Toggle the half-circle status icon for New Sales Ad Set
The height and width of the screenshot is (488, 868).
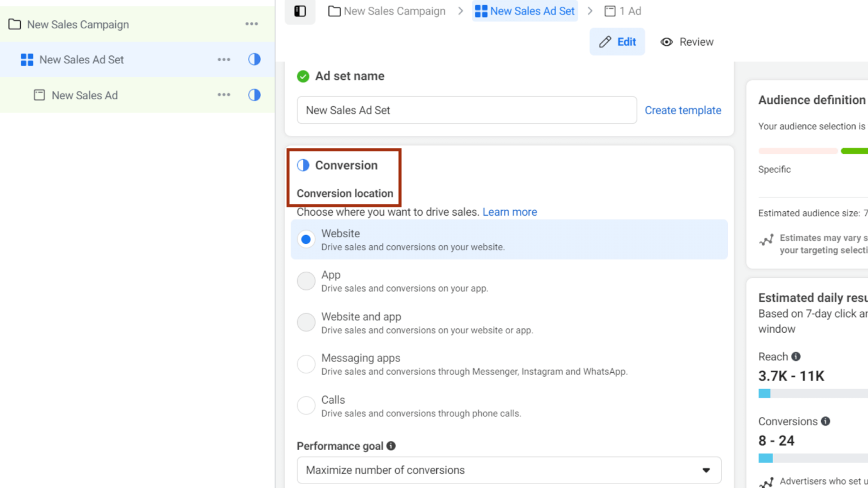tap(254, 59)
